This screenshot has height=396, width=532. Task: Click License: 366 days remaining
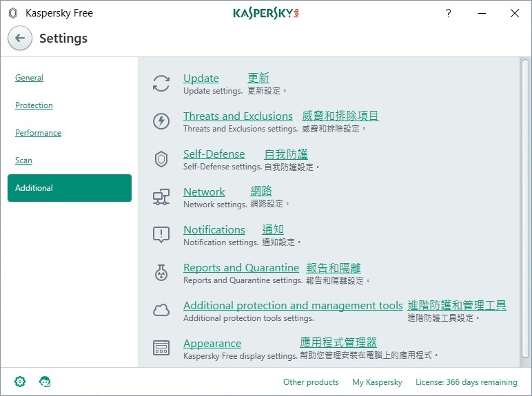click(467, 382)
